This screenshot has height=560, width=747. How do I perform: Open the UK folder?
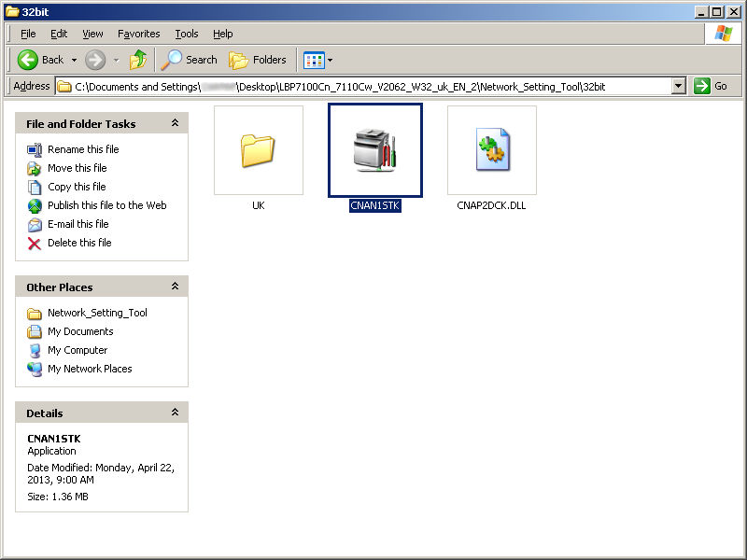pos(258,150)
